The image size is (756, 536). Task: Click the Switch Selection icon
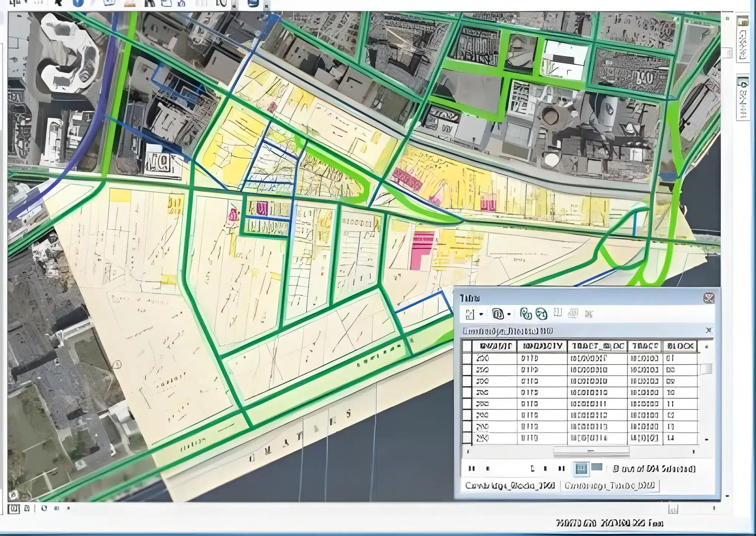coord(541,314)
